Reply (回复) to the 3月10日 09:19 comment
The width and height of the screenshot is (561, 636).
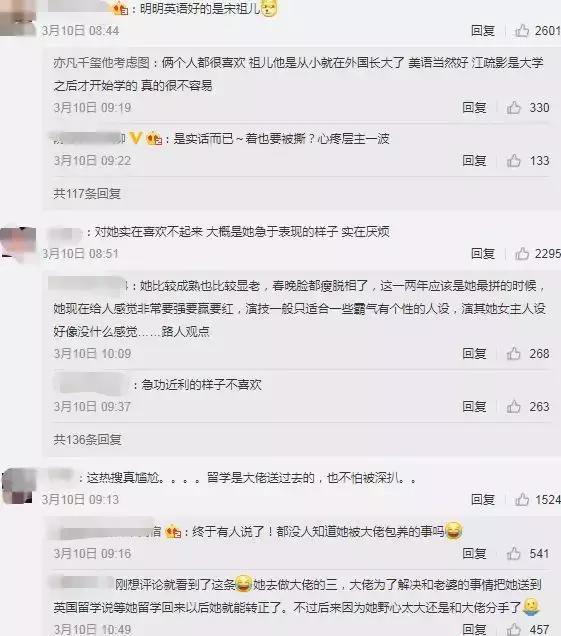click(474, 107)
